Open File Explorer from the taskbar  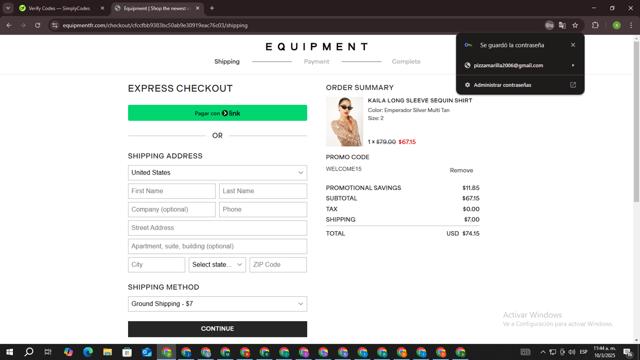[x=107, y=352]
